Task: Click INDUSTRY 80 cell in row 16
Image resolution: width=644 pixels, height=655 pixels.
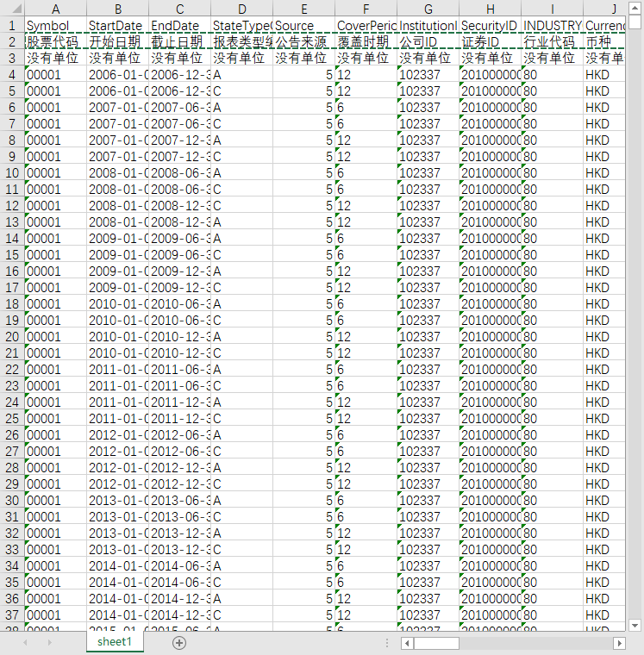Action: (552, 271)
